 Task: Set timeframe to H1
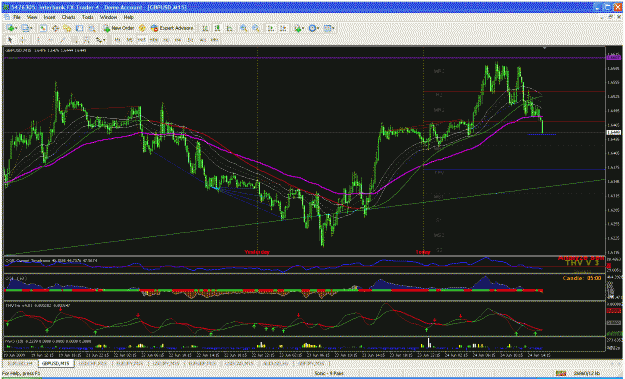click(166, 40)
